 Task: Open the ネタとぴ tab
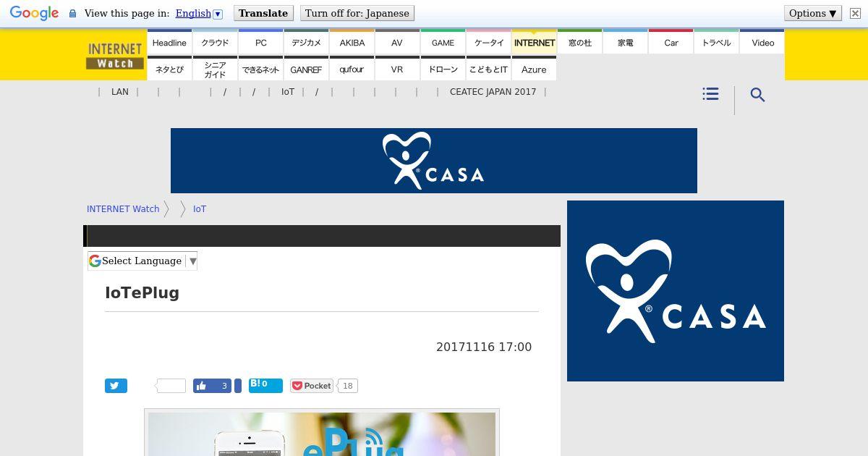click(169, 69)
